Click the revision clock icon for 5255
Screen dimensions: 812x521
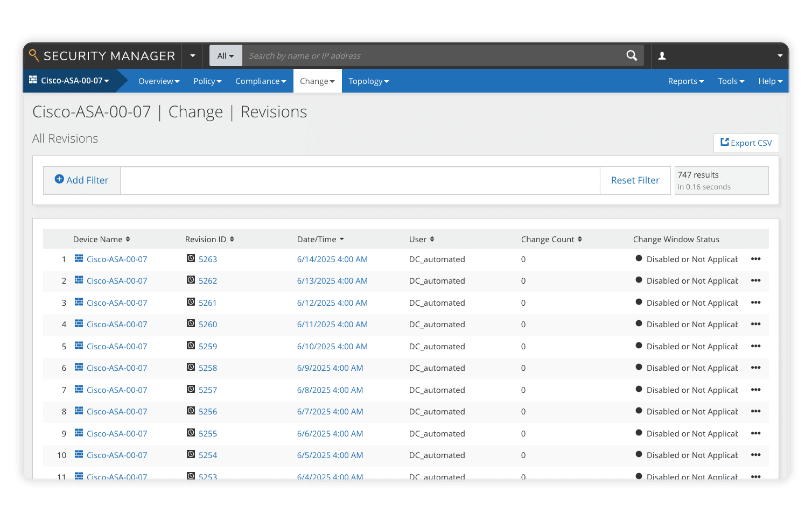tap(191, 433)
